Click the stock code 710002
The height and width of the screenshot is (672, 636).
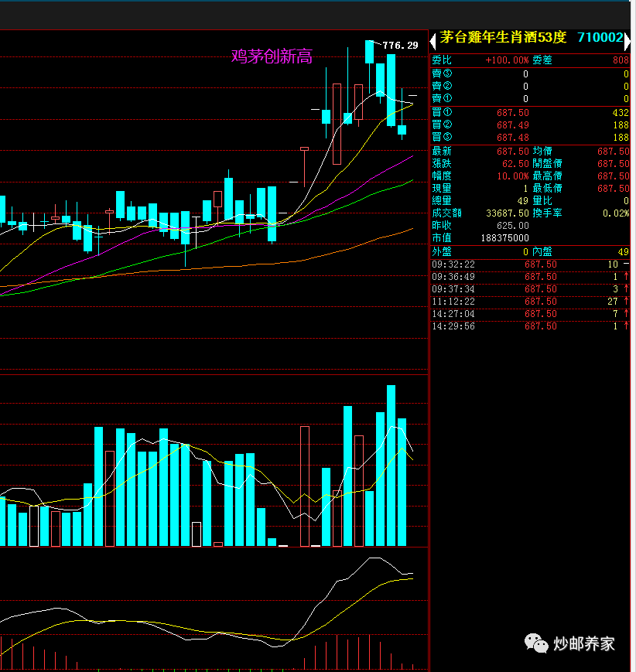(600, 37)
